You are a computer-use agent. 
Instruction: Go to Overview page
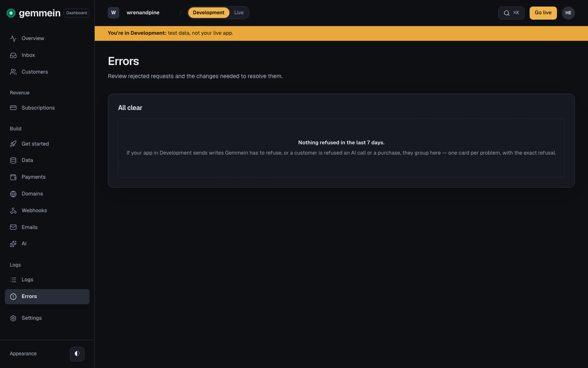pyautogui.click(x=47, y=38)
